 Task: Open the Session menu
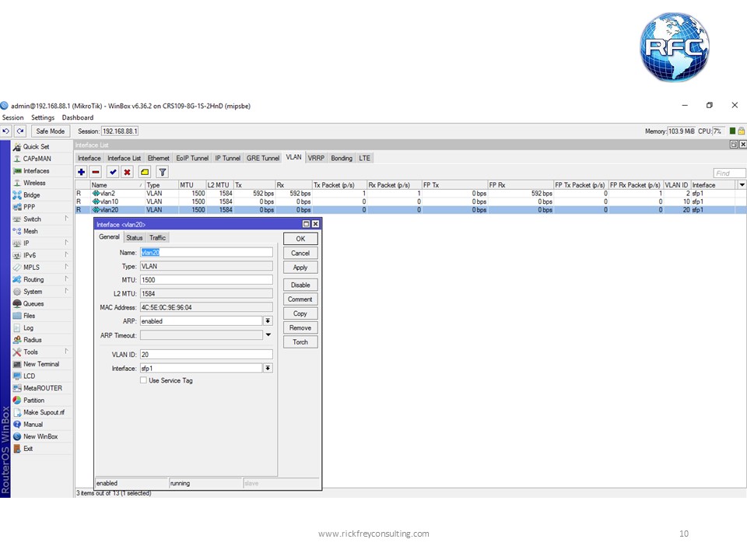coord(13,117)
